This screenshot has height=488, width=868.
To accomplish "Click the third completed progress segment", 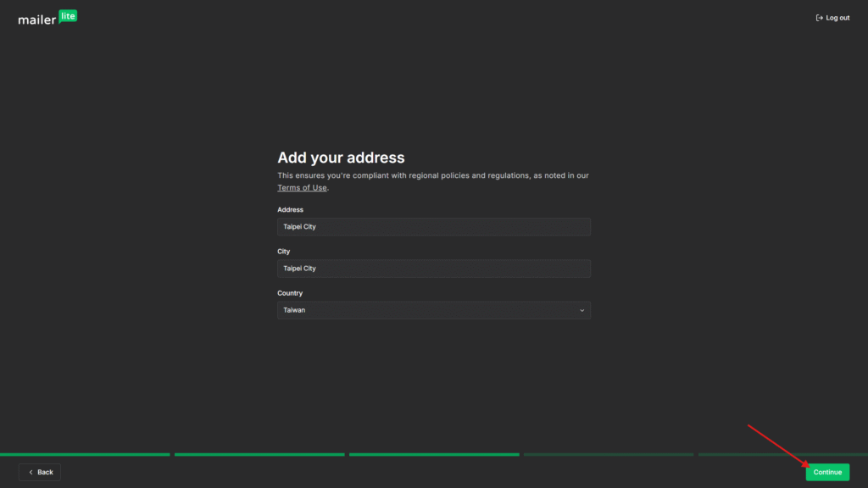I will click(434, 455).
